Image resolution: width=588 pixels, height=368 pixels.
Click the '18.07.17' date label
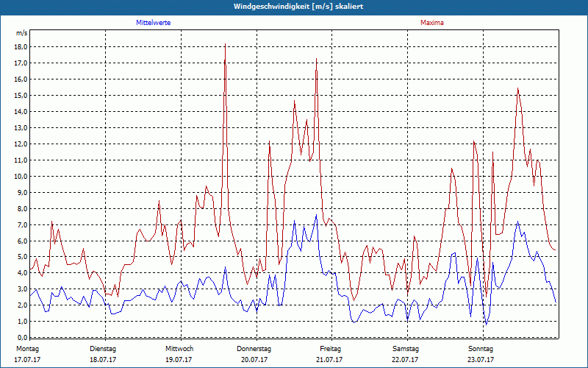[x=103, y=360]
